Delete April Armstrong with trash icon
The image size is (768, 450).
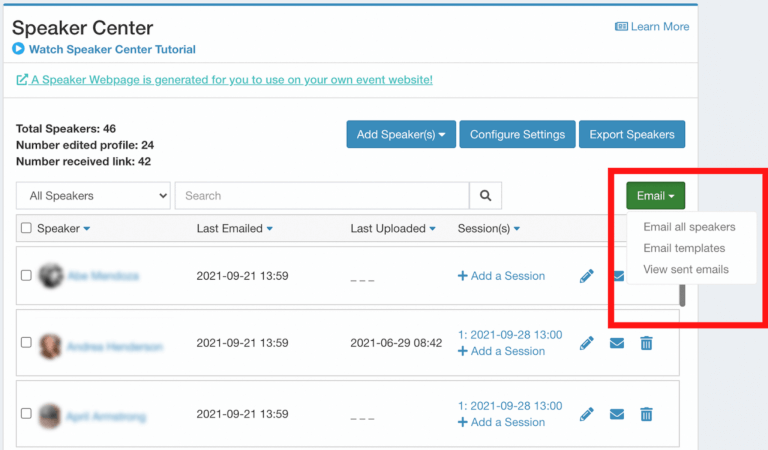point(646,414)
